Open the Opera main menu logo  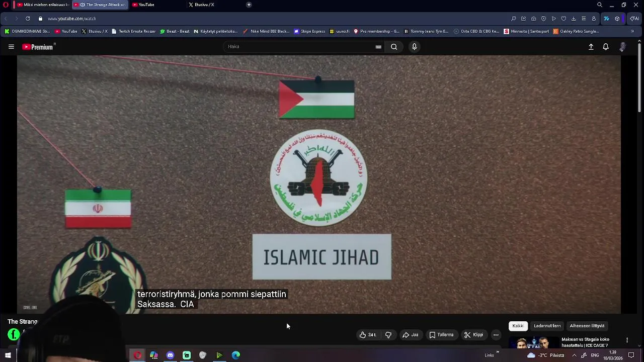pyautogui.click(x=6, y=5)
